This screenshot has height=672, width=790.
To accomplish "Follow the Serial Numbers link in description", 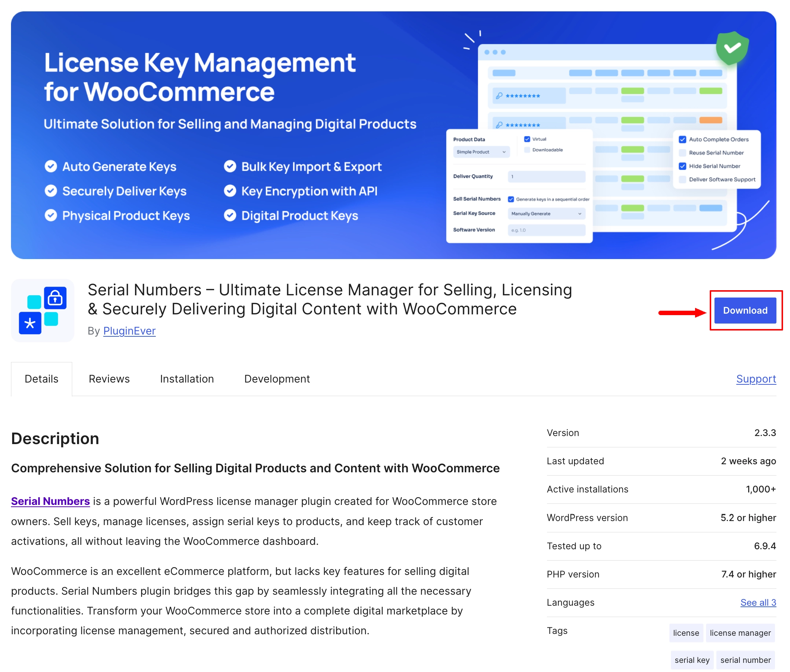I will click(x=50, y=501).
